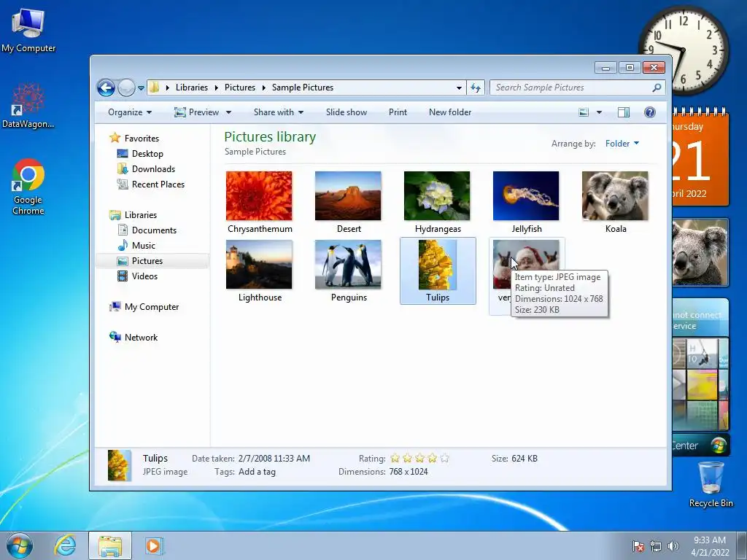Viewport: 747px width, 560px height.
Task: Launch Internet Explorer from the taskbar
Action: (x=65, y=545)
